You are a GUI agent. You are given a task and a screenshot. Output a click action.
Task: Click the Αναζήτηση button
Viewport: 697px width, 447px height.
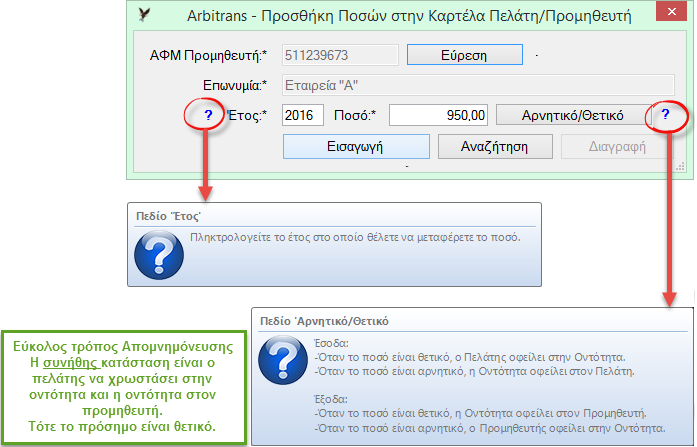[495, 146]
